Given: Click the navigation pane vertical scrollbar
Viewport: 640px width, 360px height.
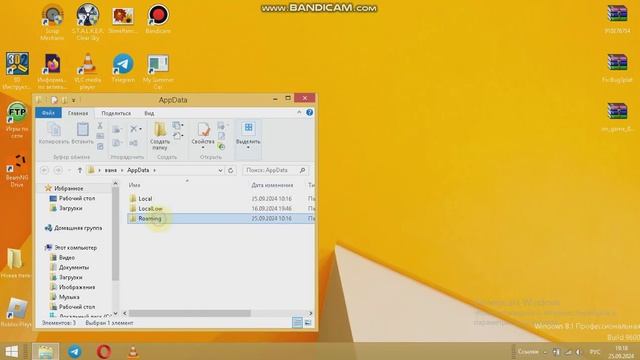Looking at the screenshot, I should tap(116, 235).
